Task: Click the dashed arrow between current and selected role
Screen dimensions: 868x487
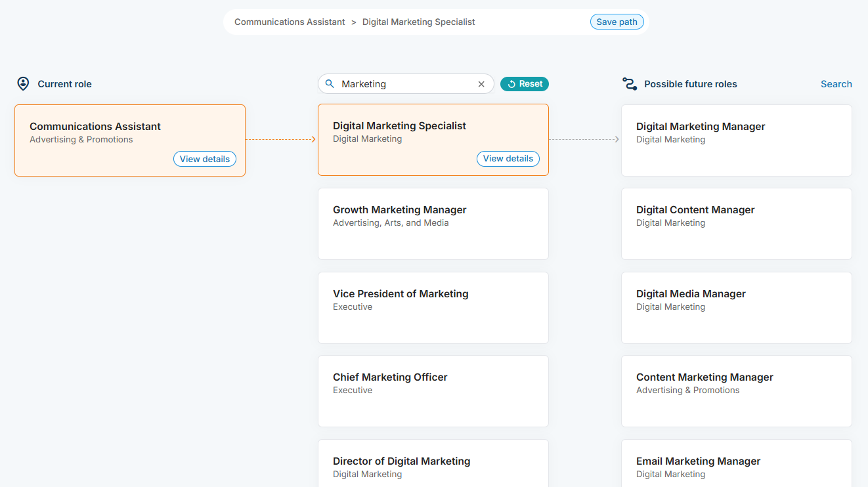Action: [x=282, y=139]
